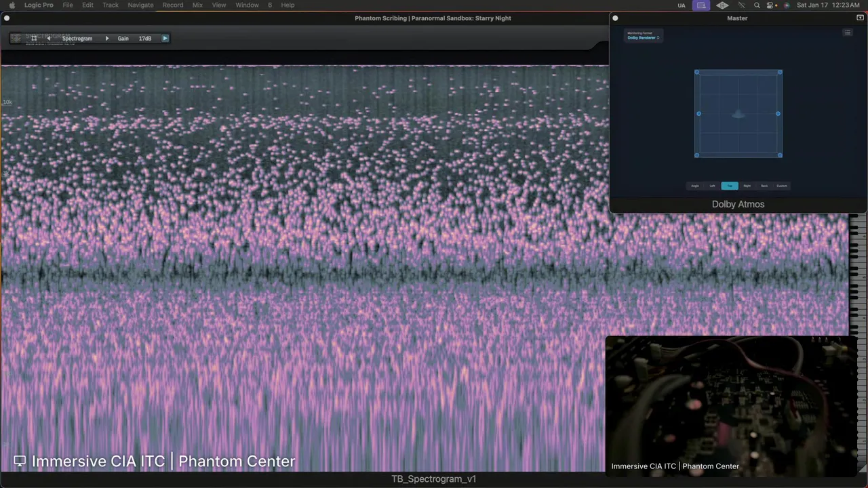This screenshot has height=488, width=868.
Task: Click the main window title Phantom Scribing
Action: click(433, 18)
